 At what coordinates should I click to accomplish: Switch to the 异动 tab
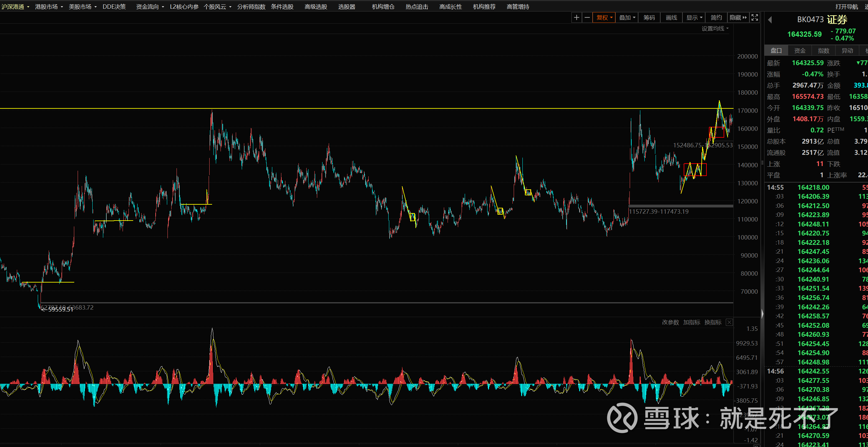pos(847,50)
